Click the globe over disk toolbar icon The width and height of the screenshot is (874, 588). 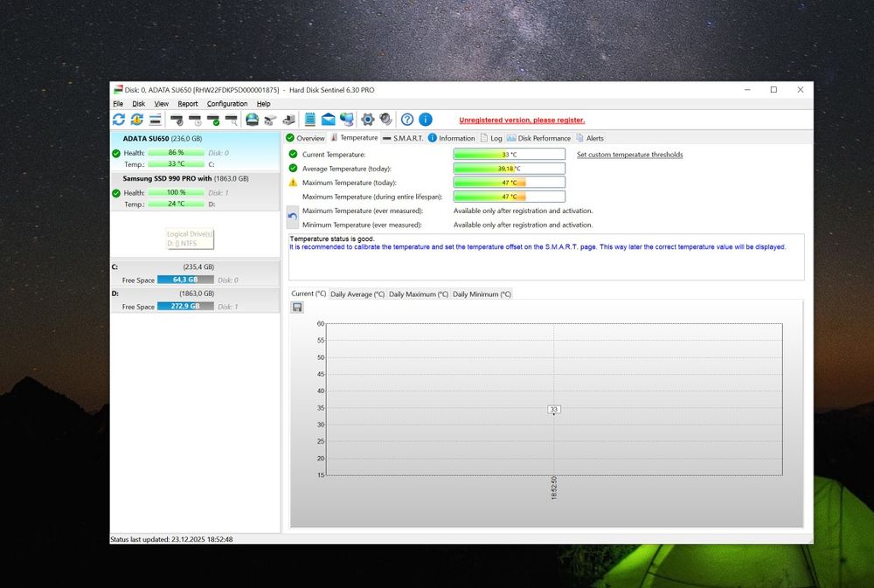pos(252,120)
